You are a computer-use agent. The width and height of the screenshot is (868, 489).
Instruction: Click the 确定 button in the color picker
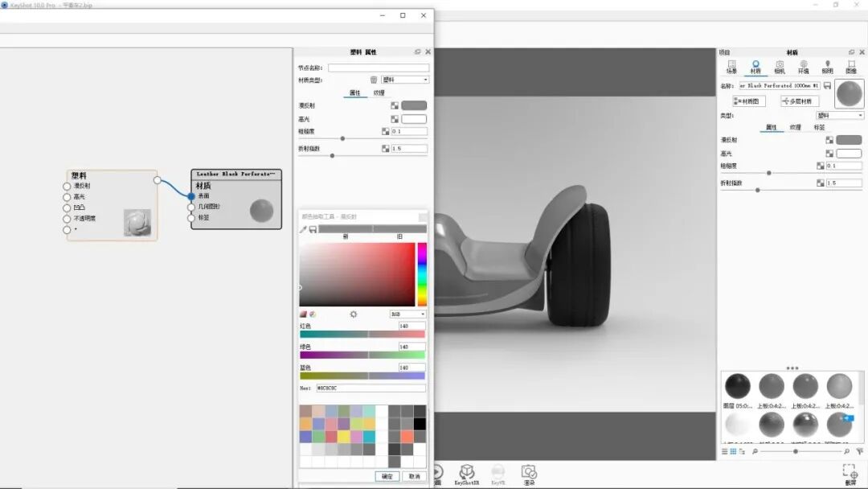click(x=387, y=475)
